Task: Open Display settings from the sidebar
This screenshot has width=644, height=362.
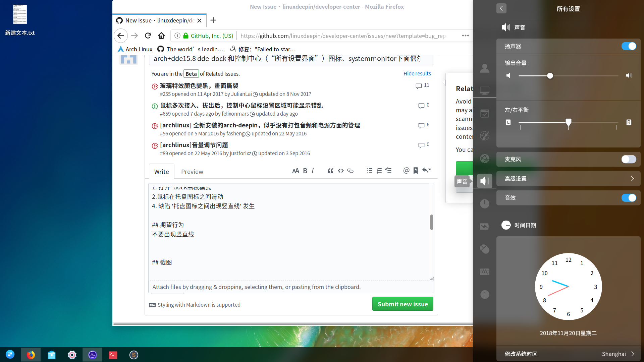Action: point(485,90)
